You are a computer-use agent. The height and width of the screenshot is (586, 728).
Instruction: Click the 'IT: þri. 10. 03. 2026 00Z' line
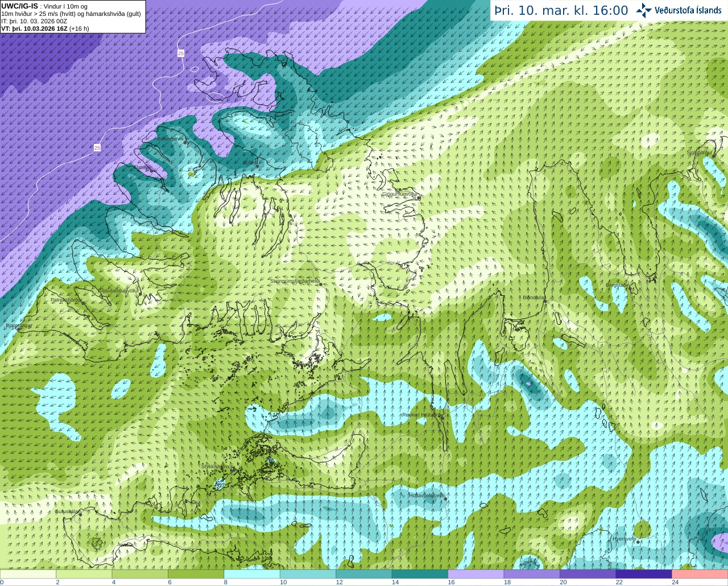34,21
